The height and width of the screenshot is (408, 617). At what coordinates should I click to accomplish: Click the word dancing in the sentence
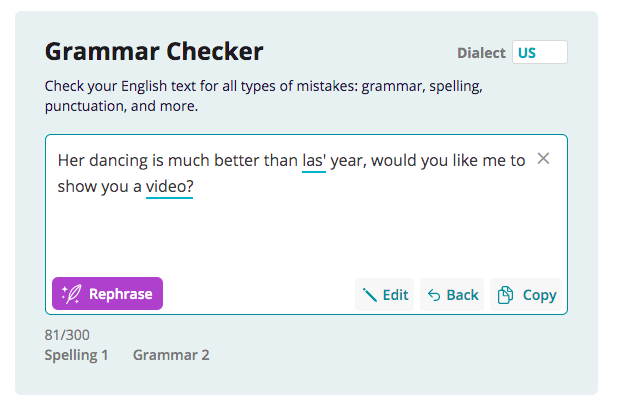pyautogui.click(x=118, y=161)
